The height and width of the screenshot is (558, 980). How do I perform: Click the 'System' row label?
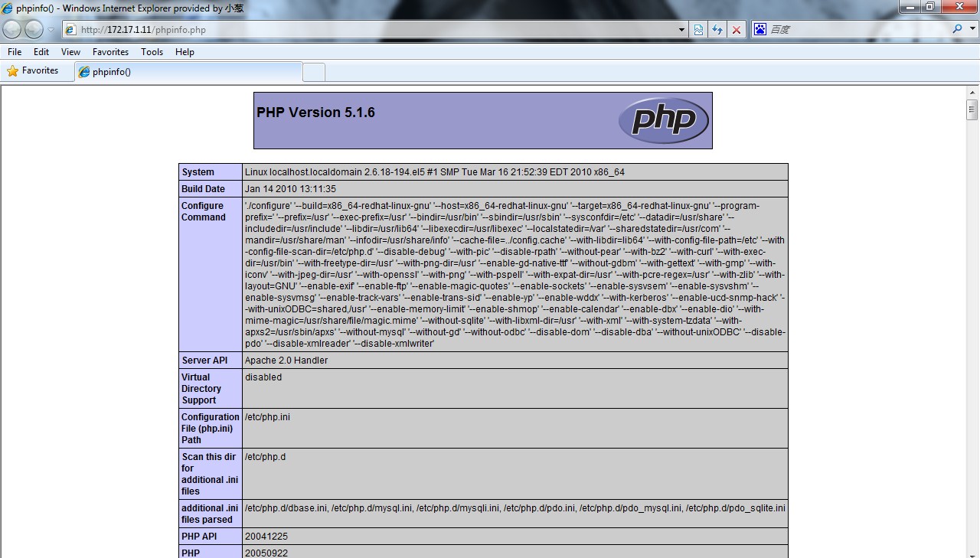click(x=198, y=172)
